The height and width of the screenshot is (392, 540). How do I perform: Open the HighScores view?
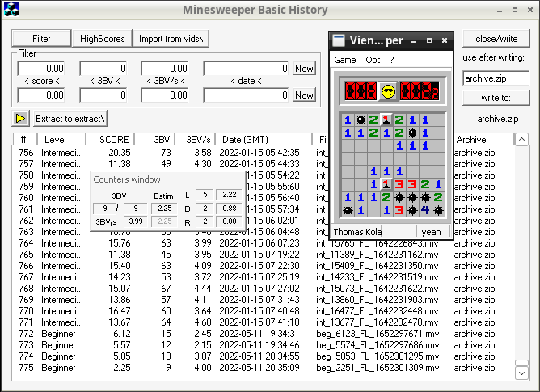[103, 39]
